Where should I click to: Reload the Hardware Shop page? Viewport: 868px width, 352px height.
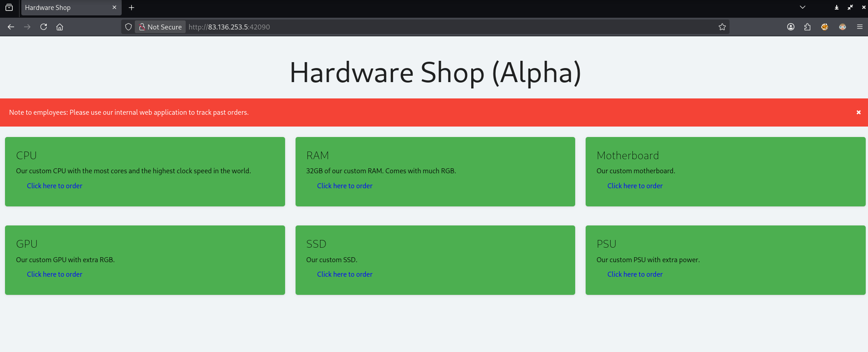pyautogui.click(x=44, y=27)
